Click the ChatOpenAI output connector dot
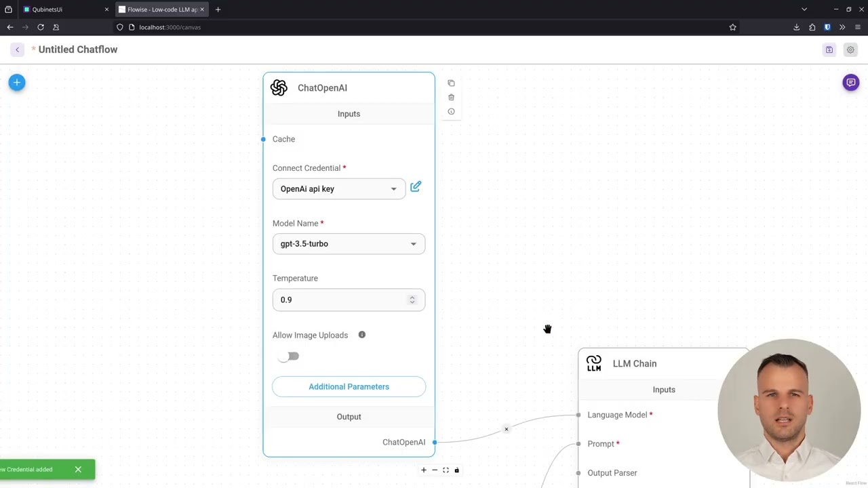 (x=435, y=442)
